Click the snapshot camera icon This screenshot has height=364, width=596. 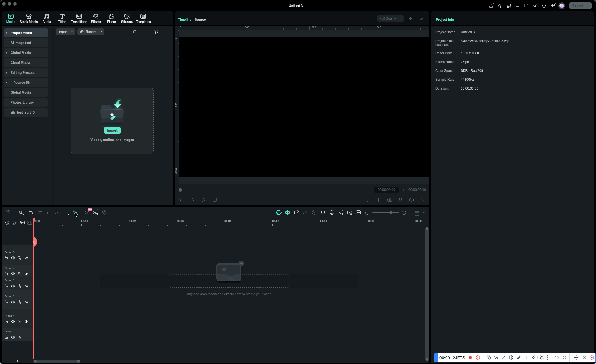coord(400,200)
